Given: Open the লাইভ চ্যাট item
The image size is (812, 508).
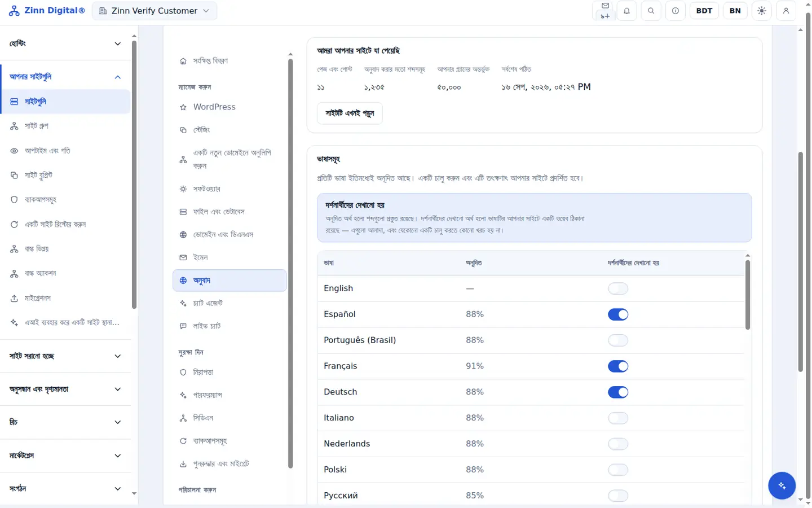Looking at the screenshot, I should (230, 326).
